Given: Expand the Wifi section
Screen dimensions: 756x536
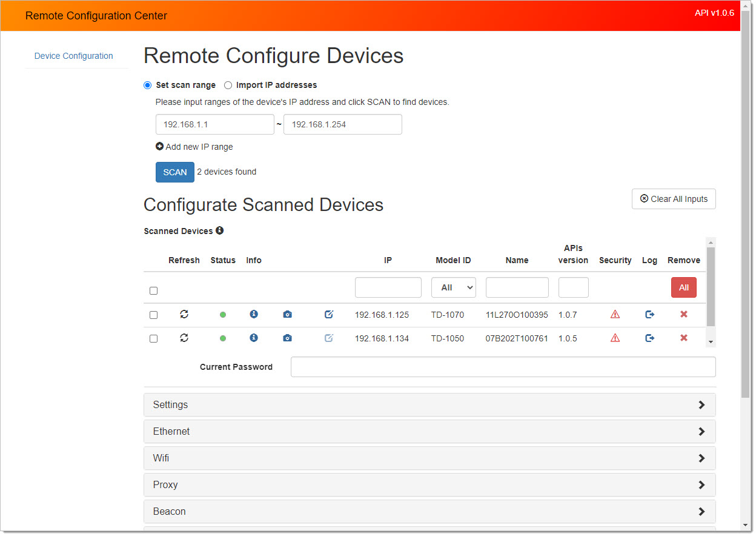Looking at the screenshot, I should coord(429,458).
